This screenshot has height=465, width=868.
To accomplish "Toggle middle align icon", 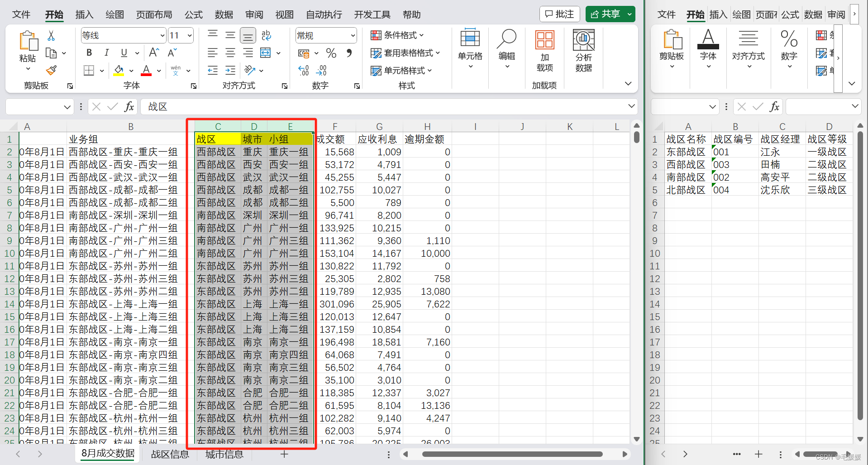I will 230,35.
